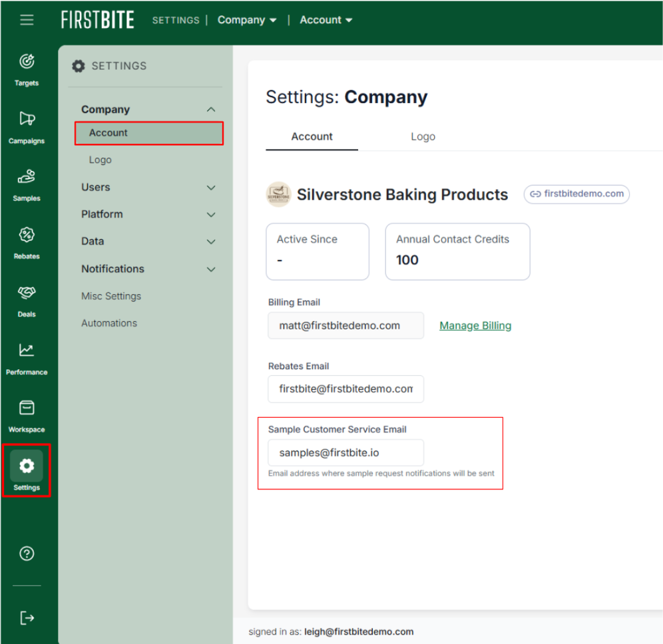Open the hamburger menu
663x644 pixels.
pos(27,20)
